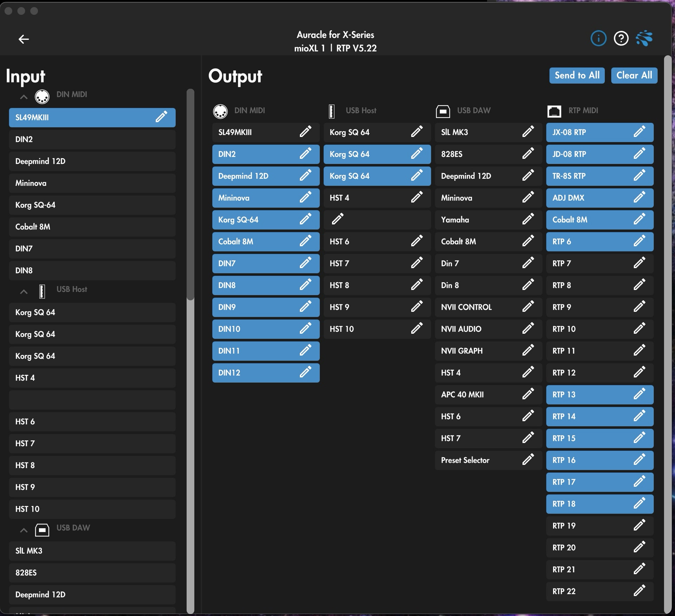Edit RTP 7 output pencil icon
Screen dimensions: 675x616
tap(639, 262)
